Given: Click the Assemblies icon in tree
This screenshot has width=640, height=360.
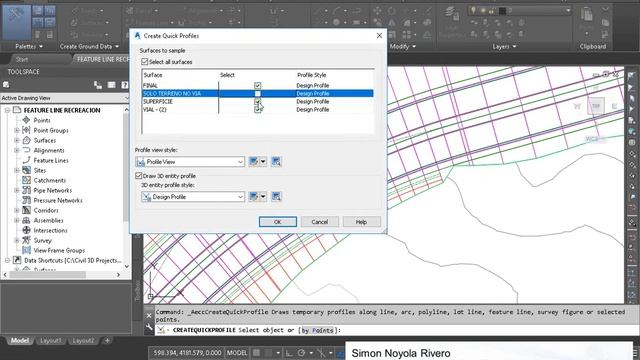Looking at the screenshot, I should [27, 220].
